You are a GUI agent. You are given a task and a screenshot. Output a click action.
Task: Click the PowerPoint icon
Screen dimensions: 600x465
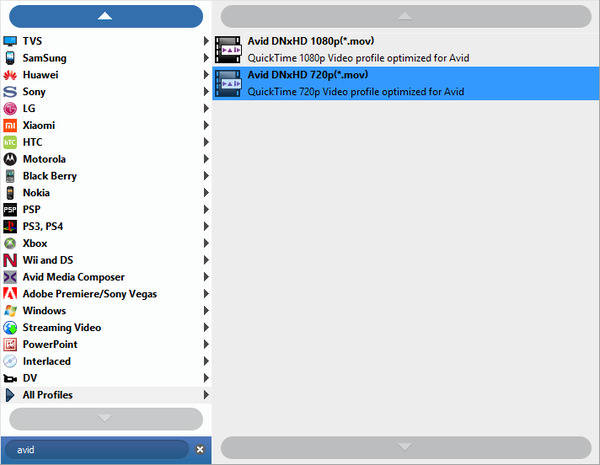[x=10, y=344]
